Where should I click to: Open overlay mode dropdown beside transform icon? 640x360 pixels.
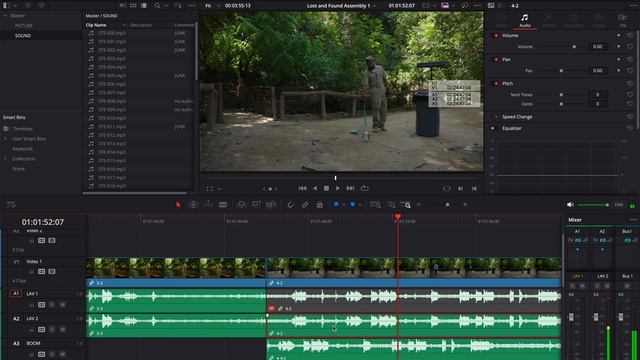[219, 189]
